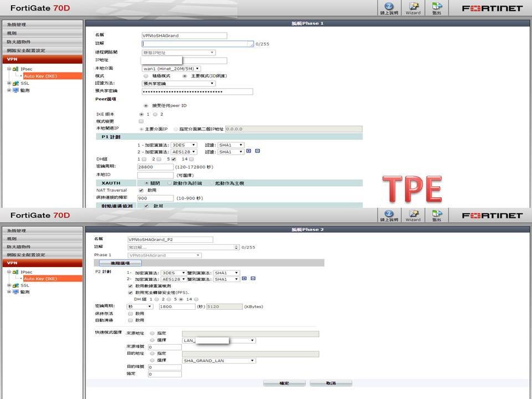Launch Wizard icon in Phase 2 header
This screenshot has height=399, width=532.
tap(413, 213)
